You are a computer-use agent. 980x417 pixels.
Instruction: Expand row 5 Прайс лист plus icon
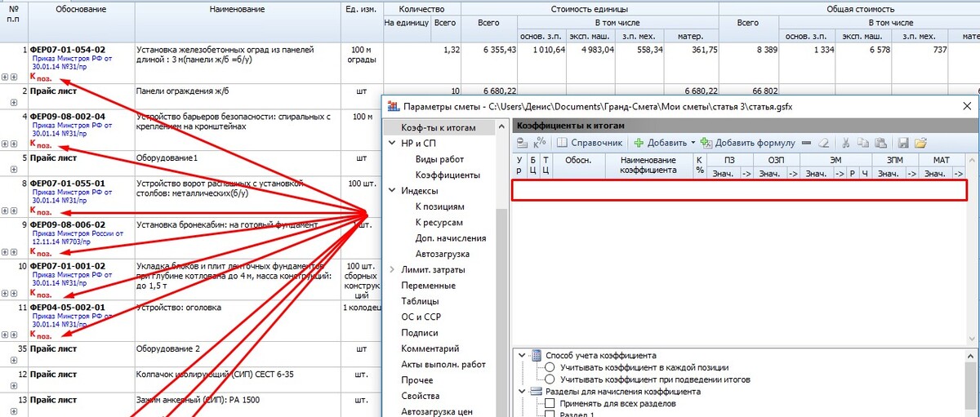(14, 169)
